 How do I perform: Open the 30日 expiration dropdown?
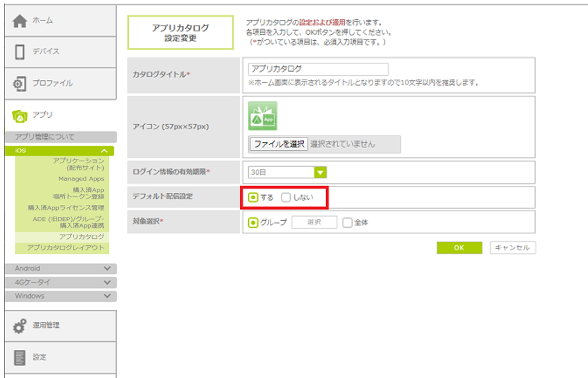[320, 172]
